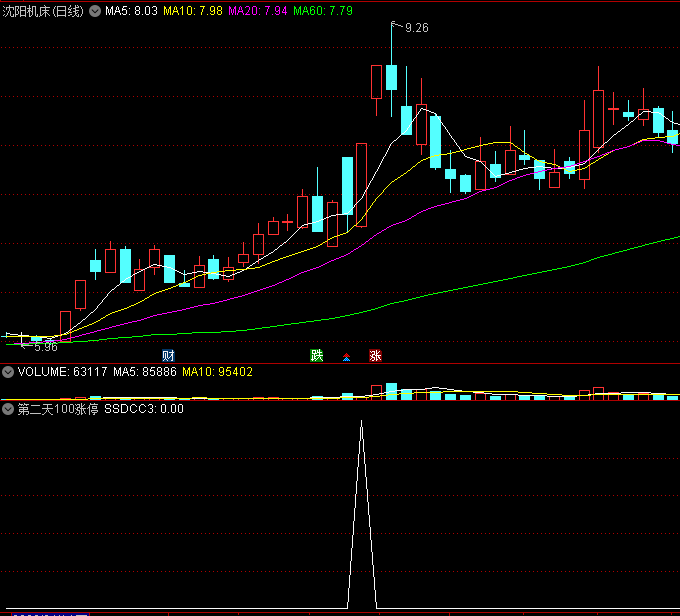Click the 5.96 low price label
680x616 pixels.
coord(46,347)
